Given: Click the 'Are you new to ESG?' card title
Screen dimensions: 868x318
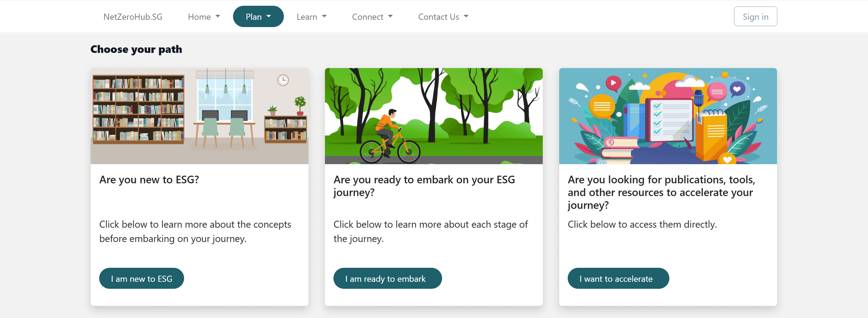Looking at the screenshot, I should tap(149, 180).
